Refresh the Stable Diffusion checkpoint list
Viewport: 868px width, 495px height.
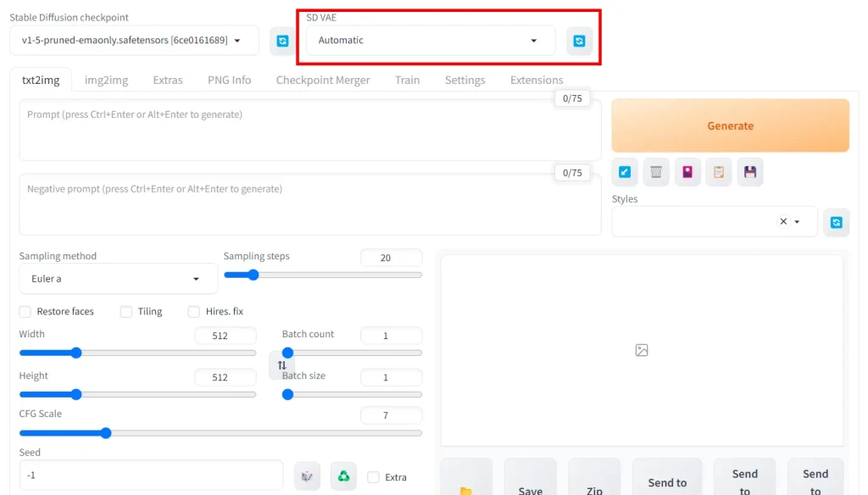point(282,41)
